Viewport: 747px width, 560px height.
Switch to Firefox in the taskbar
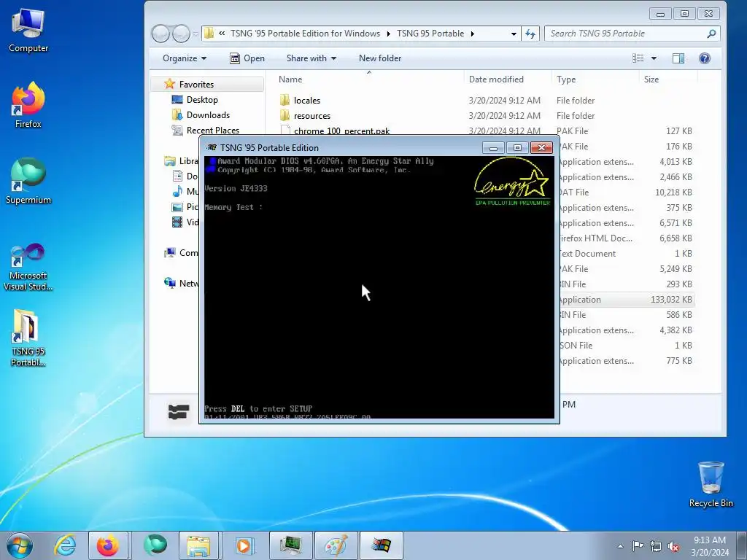click(x=108, y=545)
